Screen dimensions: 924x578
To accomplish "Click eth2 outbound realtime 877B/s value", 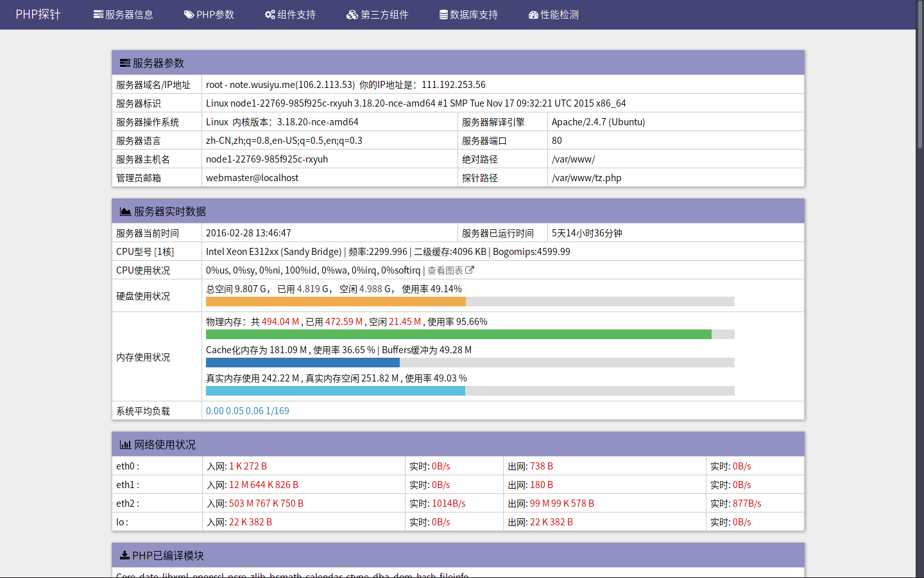I will 747,504.
